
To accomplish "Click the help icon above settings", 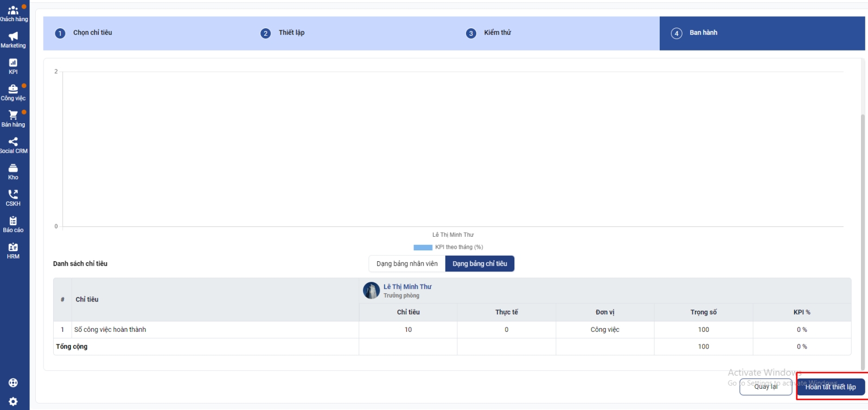I will pos(13,383).
